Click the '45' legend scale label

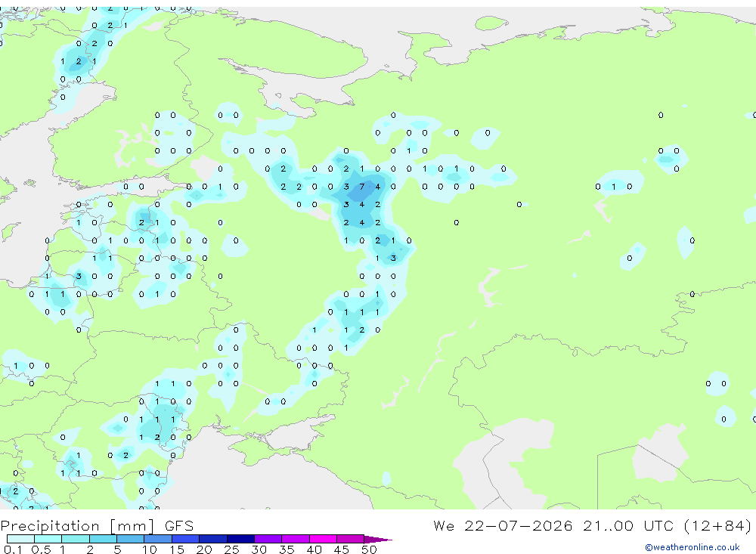pos(342,549)
